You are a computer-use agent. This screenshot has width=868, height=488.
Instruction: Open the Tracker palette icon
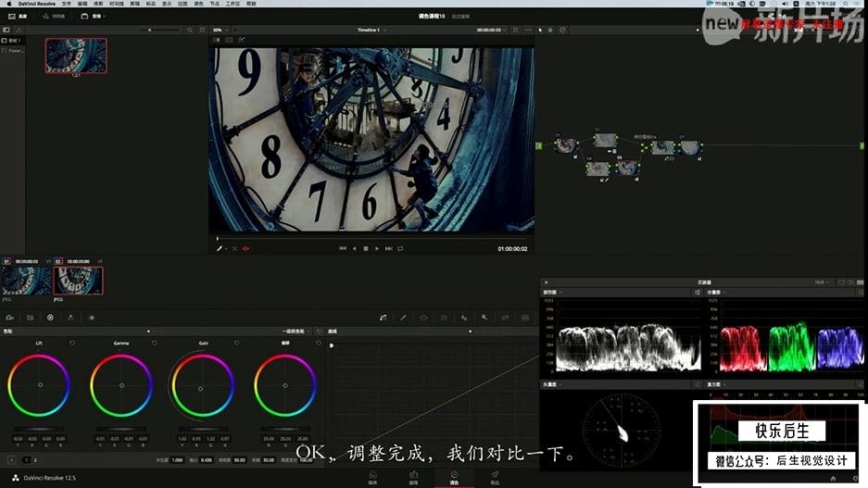(x=444, y=318)
